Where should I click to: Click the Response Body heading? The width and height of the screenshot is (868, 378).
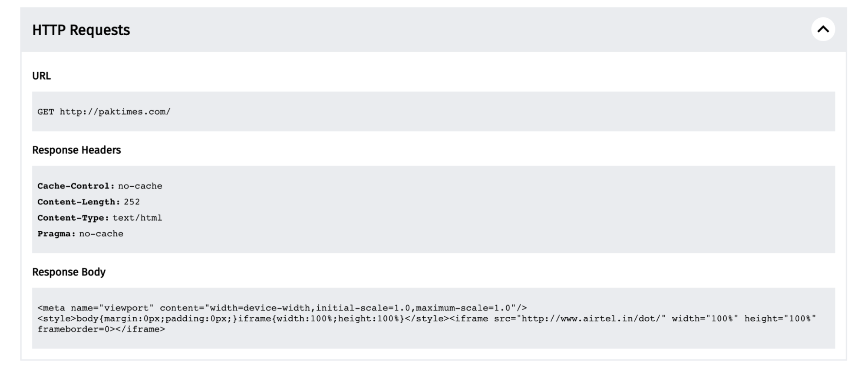[x=69, y=272]
